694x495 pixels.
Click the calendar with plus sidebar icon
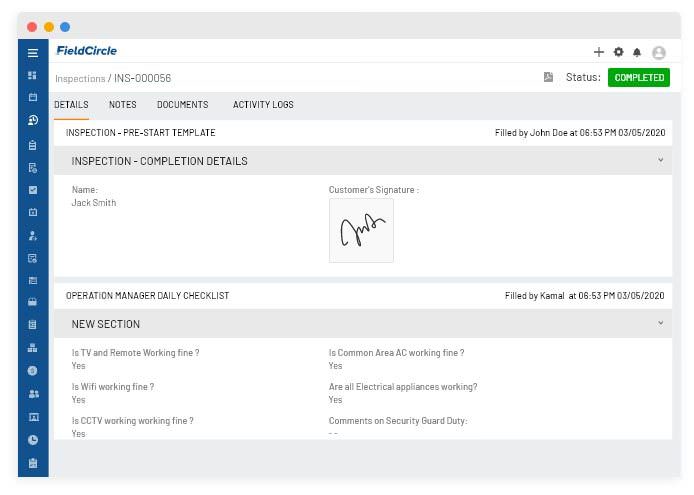(x=33, y=212)
